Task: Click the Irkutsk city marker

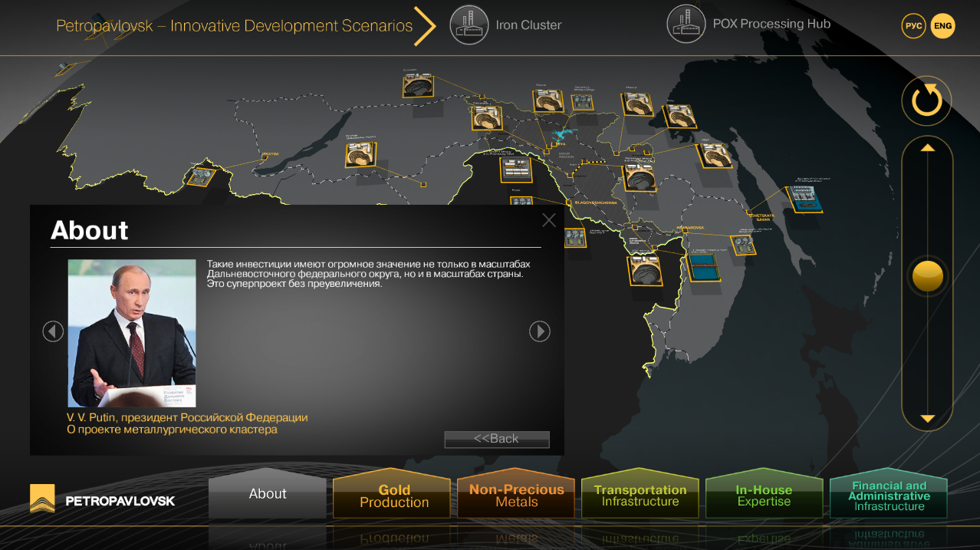Action: point(265,158)
